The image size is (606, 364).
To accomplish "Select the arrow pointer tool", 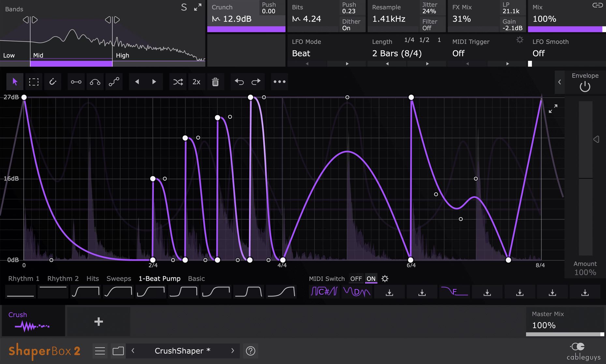I will (15, 82).
